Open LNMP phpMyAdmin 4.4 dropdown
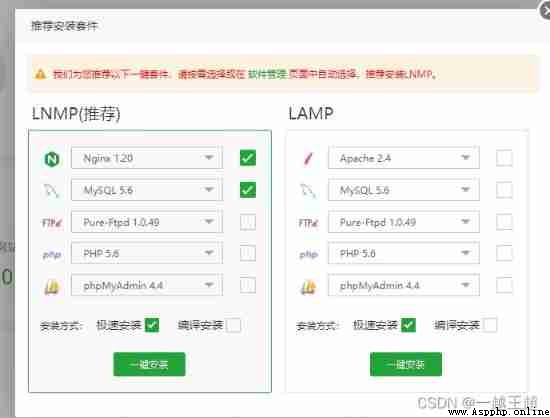 click(147, 285)
